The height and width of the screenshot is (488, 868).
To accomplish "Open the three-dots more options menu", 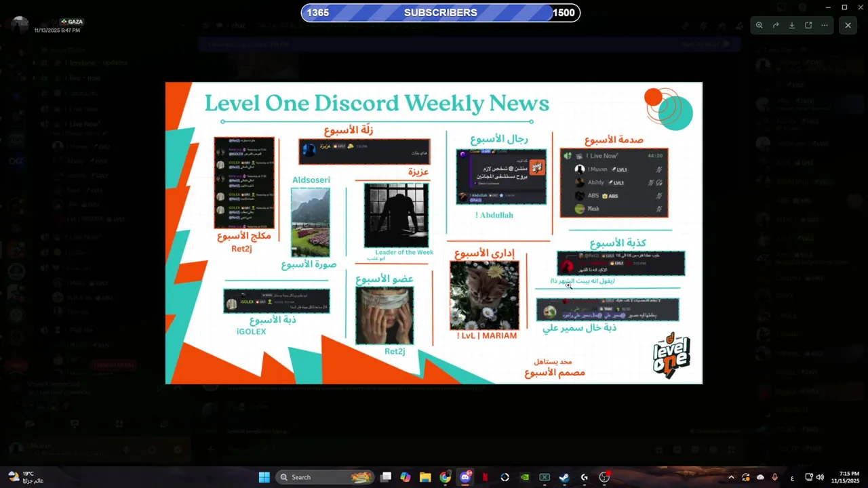I will pos(825,25).
